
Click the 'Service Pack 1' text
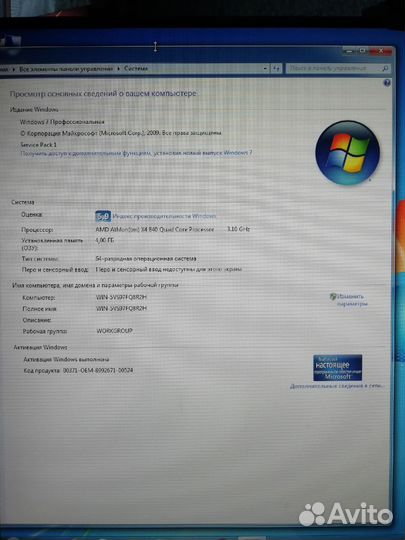(x=39, y=144)
